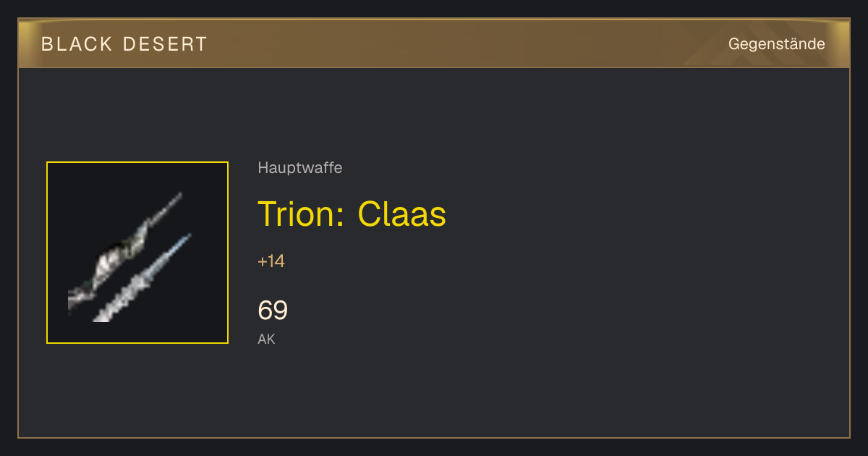Viewport: 868px width, 456px height.
Task: Click the +14 enhancement level
Action: pyautogui.click(x=271, y=261)
